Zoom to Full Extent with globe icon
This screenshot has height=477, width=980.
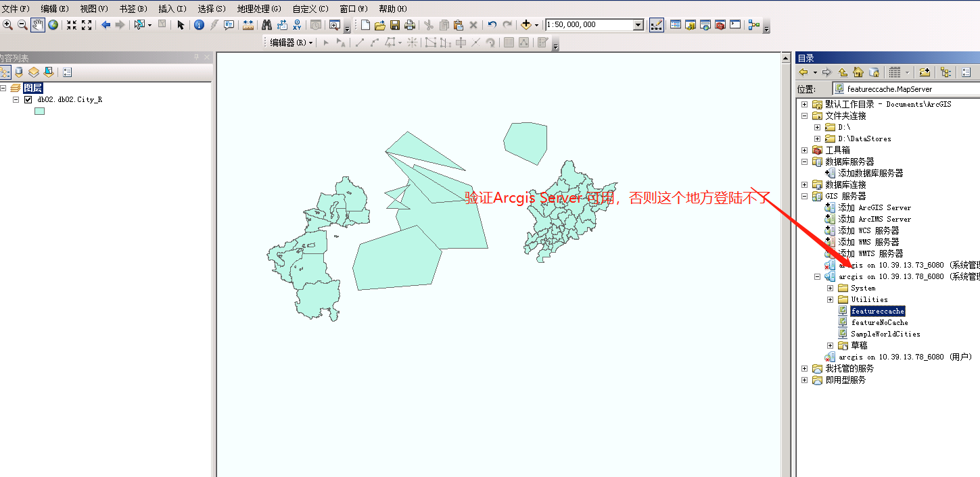pos(54,25)
